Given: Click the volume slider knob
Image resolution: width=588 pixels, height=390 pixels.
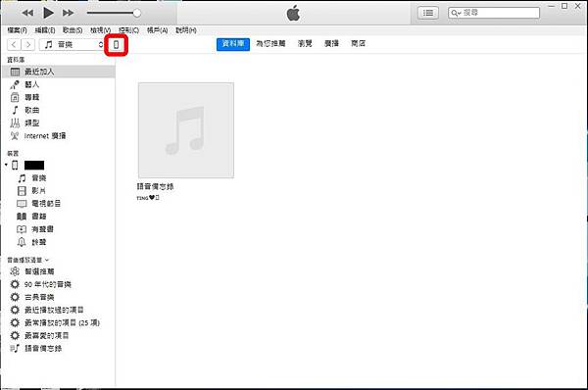Looking at the screenshot, I should pyautogui.click(x=137, y=13).
